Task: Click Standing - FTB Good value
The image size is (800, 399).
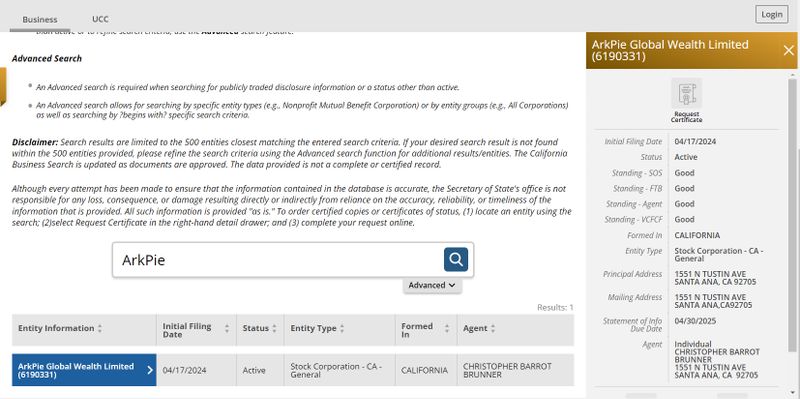Action: (x=684, y=188)
